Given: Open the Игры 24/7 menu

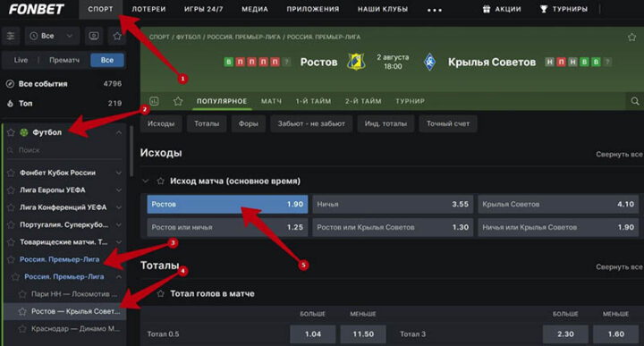Looking at the screenshot, I should pyautogui.click(x=204, y=9).
